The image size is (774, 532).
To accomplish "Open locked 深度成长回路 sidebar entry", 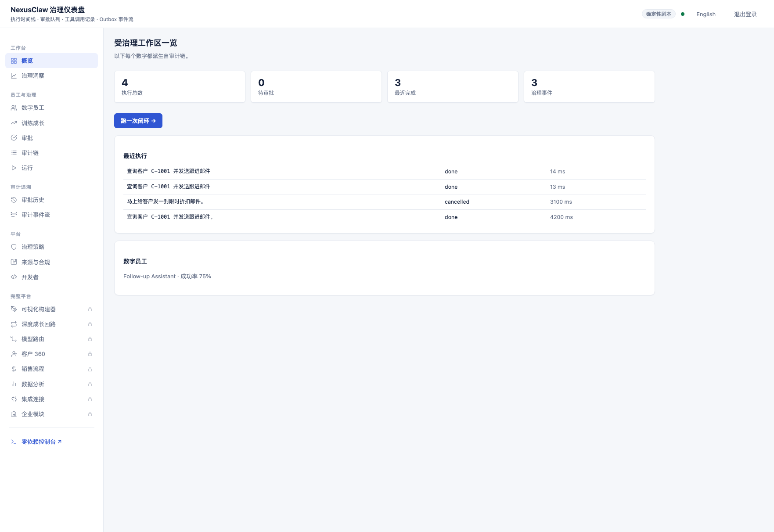I will click(51, 324).
